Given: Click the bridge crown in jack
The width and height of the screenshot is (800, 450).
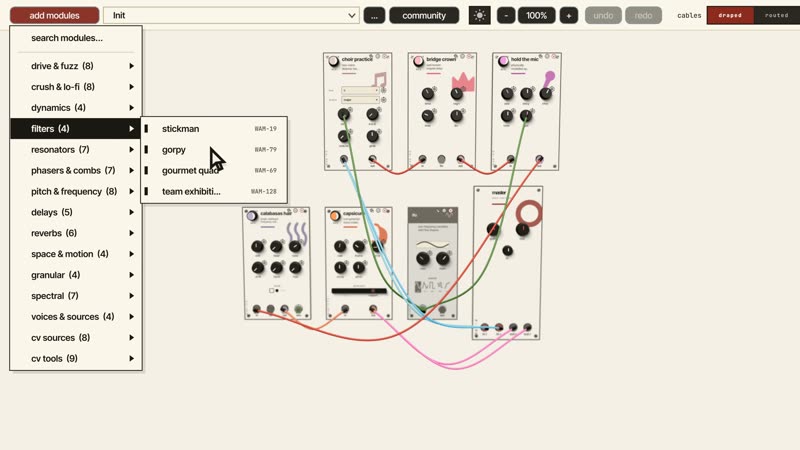Looking at the screenshot, I should [422, 159].
